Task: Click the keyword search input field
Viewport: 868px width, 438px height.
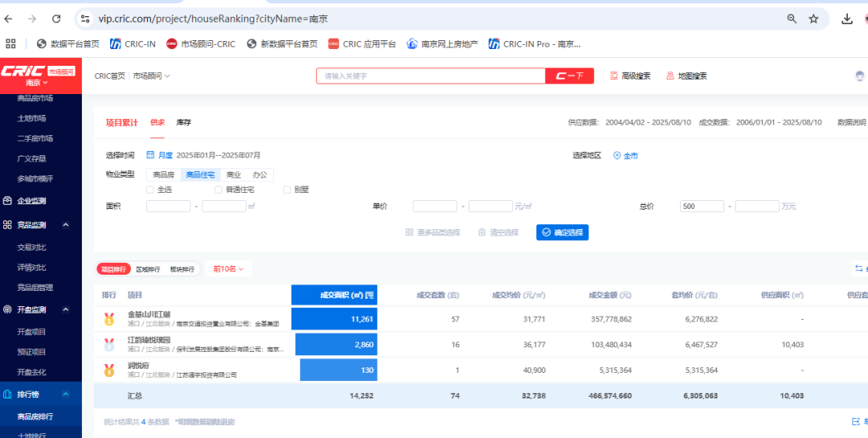Action: (x=430, y=76)
